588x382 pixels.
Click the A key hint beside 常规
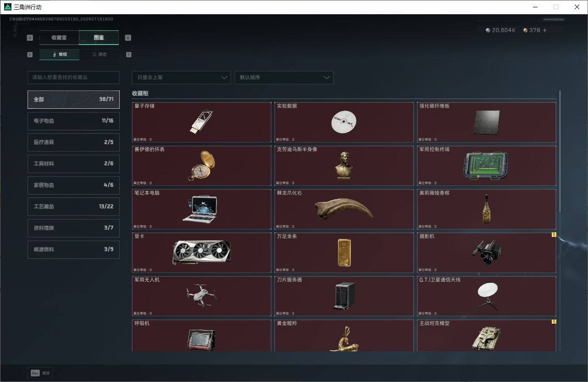pyautogui.click(x=30, y=54)
